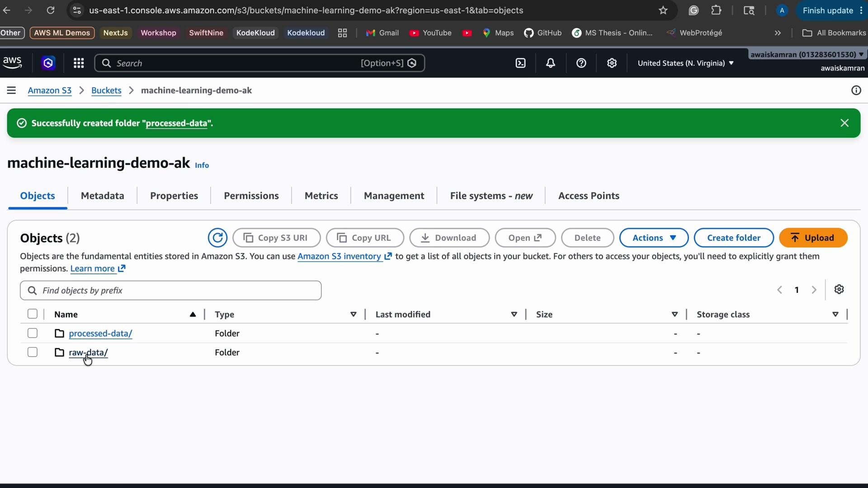Image resolution: width=868 pixels, height=488 pixels.
Task: Open the region selector N. Virginia
Action: pyautogui.click(x=685, y=63)
